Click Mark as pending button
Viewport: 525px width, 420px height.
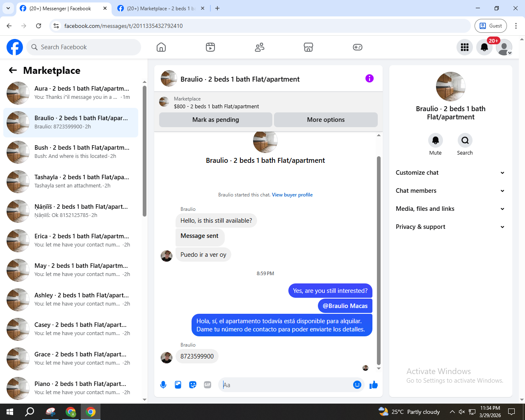215,120
